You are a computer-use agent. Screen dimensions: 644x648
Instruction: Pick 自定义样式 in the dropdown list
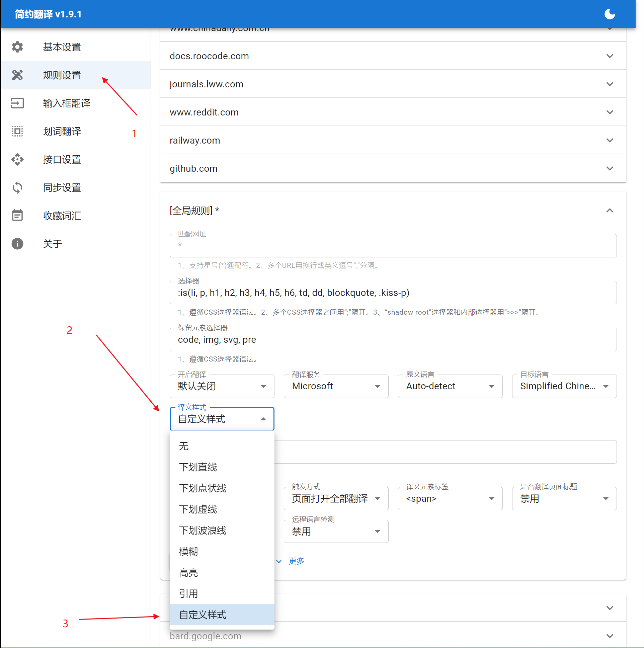[x=203, y=615]
